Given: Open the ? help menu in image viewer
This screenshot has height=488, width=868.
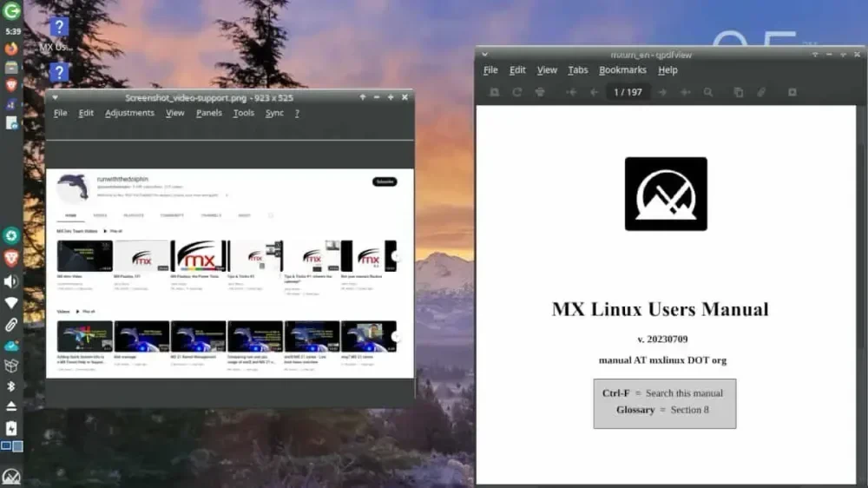Looking at the screenshot, I should point(297,113).
